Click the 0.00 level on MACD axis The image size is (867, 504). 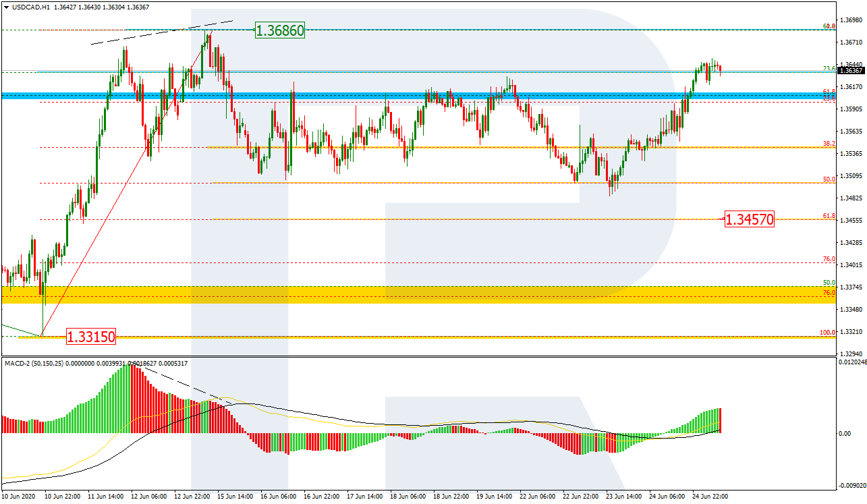pos(844,433)
